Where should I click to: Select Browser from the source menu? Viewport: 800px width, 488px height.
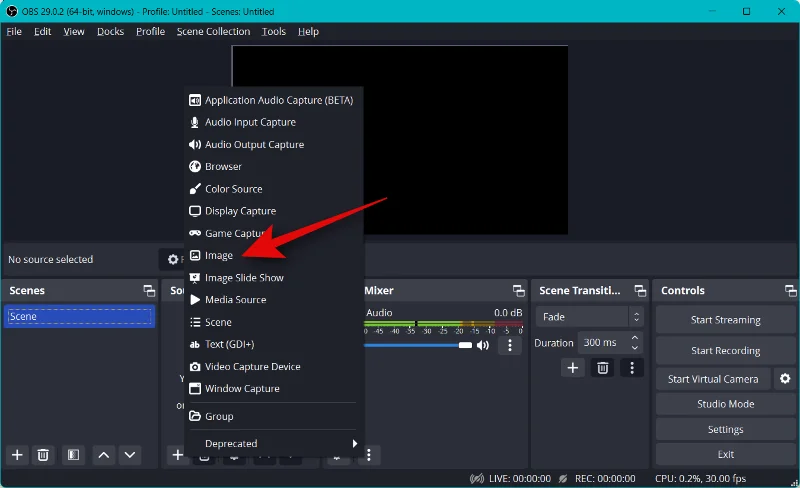pyautogui.click(x=273, y=166)
